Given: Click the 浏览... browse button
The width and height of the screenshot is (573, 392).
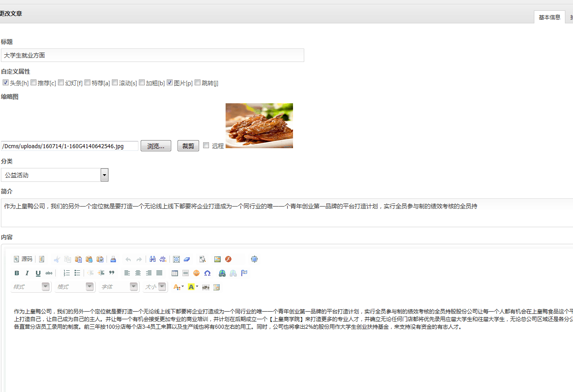Looking at the screenshot, I should coord(156,146).
